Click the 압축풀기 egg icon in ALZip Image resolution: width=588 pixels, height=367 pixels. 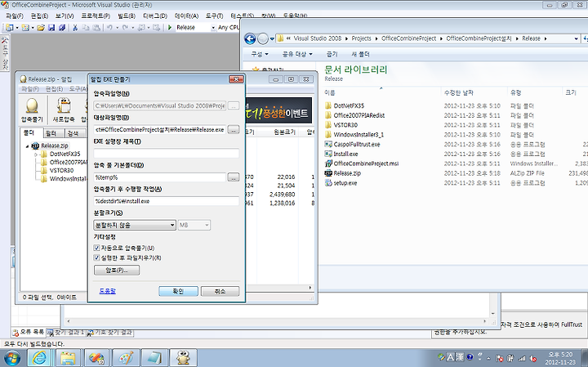click(x=32, y=110)
